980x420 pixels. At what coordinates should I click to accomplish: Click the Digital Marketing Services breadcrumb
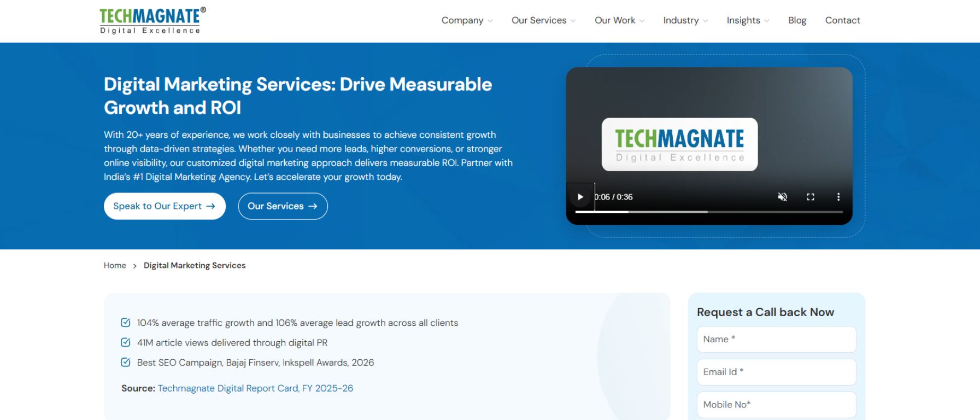coord(195,265)
